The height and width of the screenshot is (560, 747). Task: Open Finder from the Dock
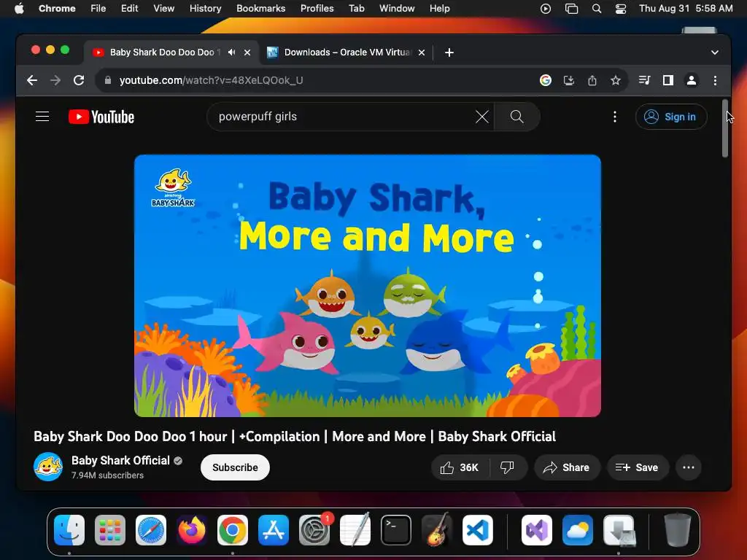(x=69, y=530)
